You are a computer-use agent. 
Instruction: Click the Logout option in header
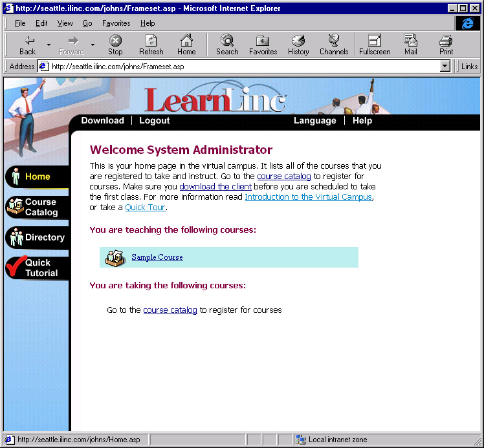point(155,120)
